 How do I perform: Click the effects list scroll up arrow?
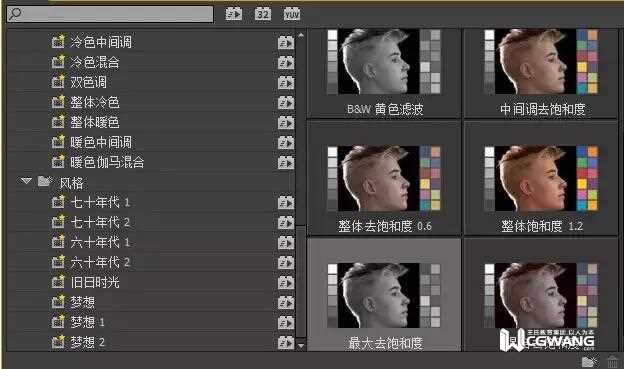pyautogui.click(x=301, y=35)
